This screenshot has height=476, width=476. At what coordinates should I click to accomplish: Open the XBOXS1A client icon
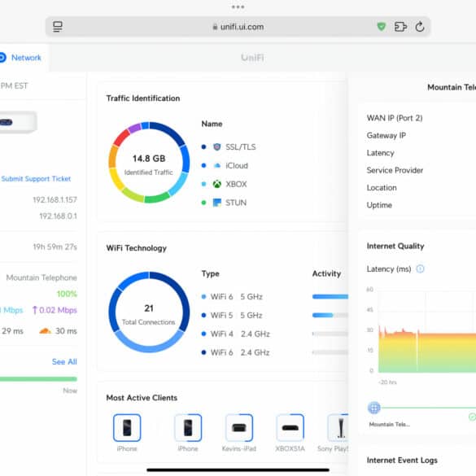coord(290,427)
